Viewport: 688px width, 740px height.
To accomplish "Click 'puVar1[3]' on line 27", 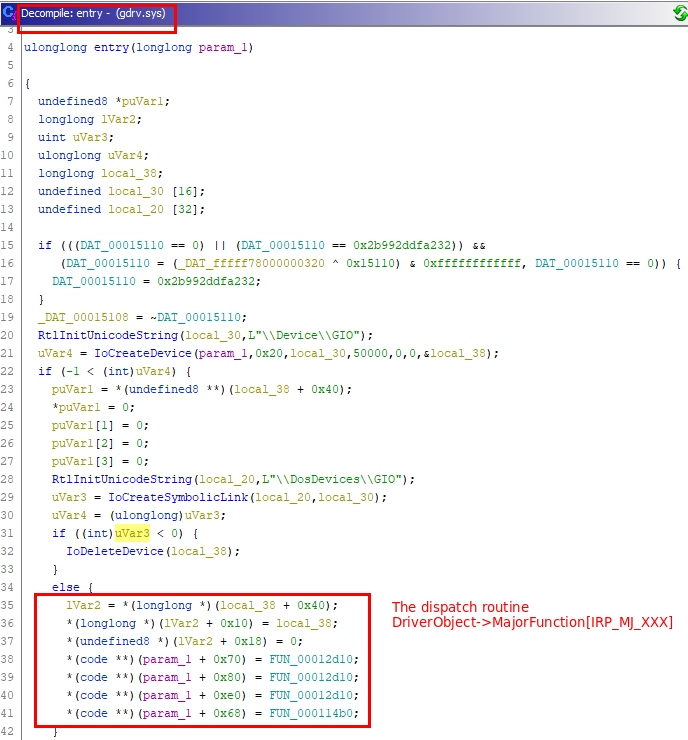I will point(83,462).
